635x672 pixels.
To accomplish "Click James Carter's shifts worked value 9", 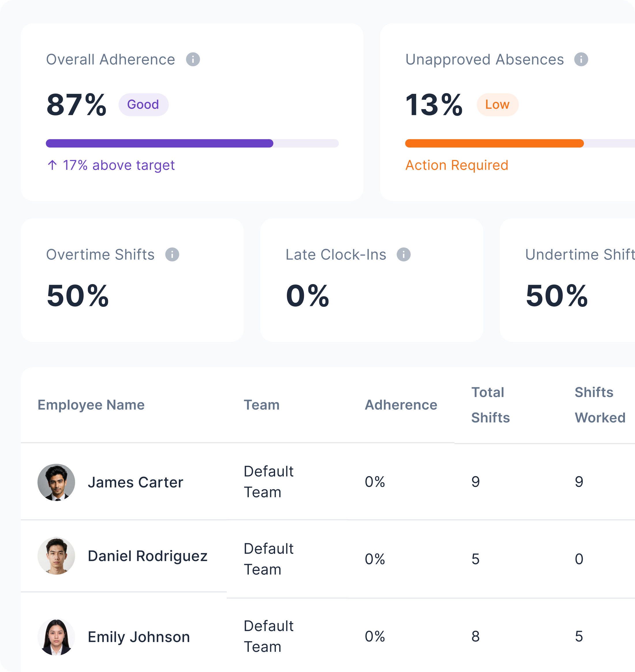I will 579,482.
